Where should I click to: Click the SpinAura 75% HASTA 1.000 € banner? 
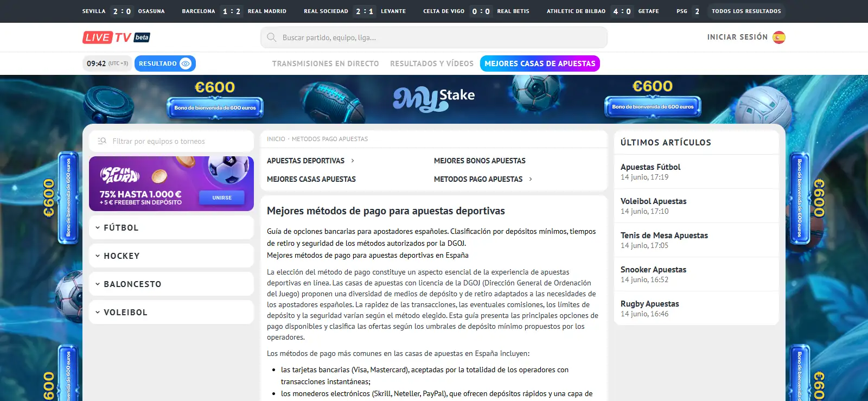pos(171,183)
